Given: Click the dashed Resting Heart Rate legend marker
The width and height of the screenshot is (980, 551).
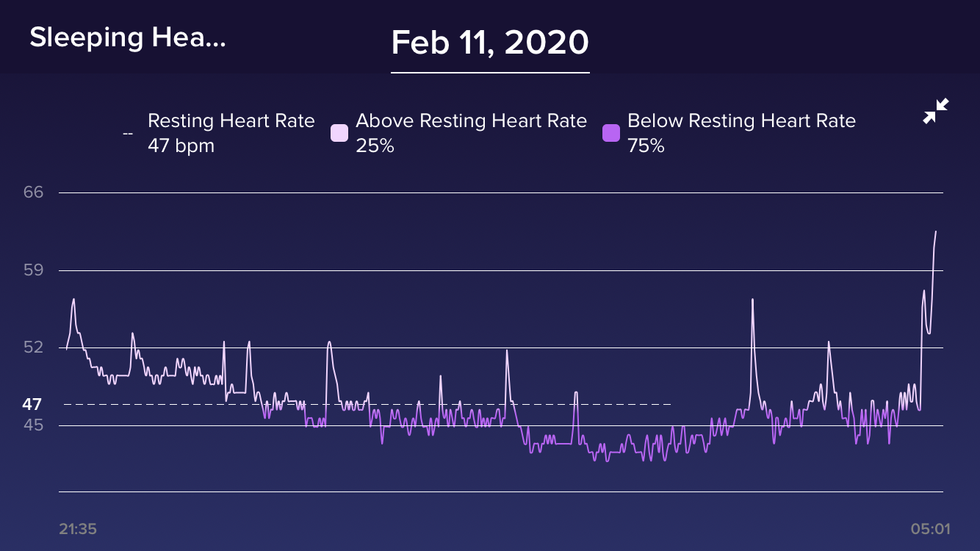Looking at the screenshot, I should click(128, 134).
